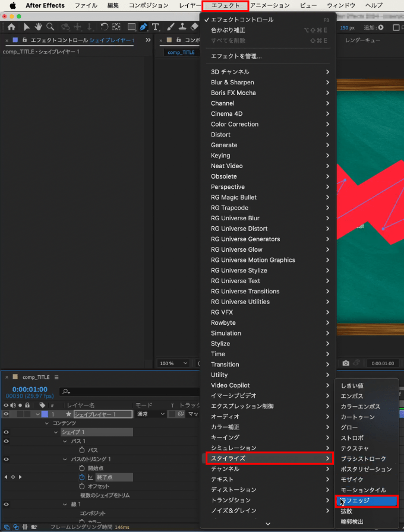Open アニメーション menu in menu bar
This screenshot has height=532, width=404.
[x=270, y=5]
